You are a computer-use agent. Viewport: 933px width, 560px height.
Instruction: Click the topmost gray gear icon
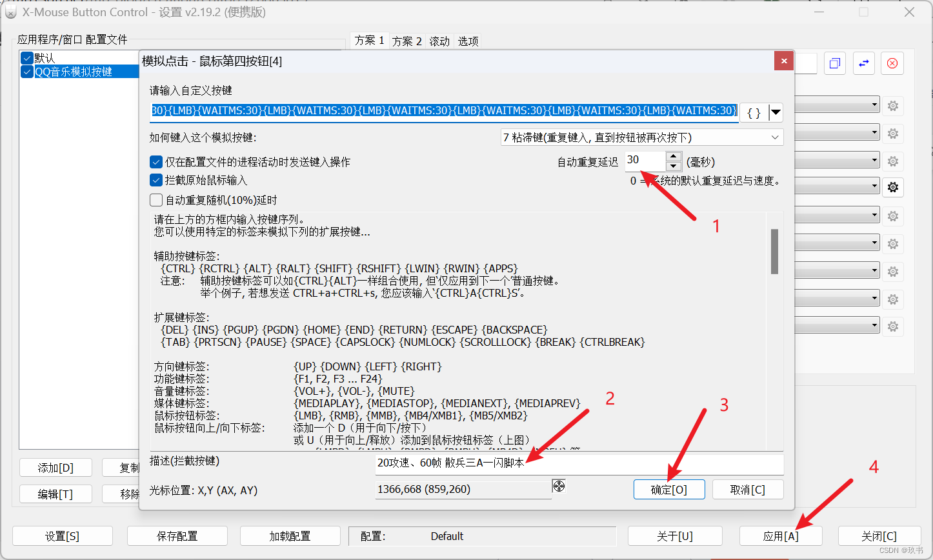[892, 105]
